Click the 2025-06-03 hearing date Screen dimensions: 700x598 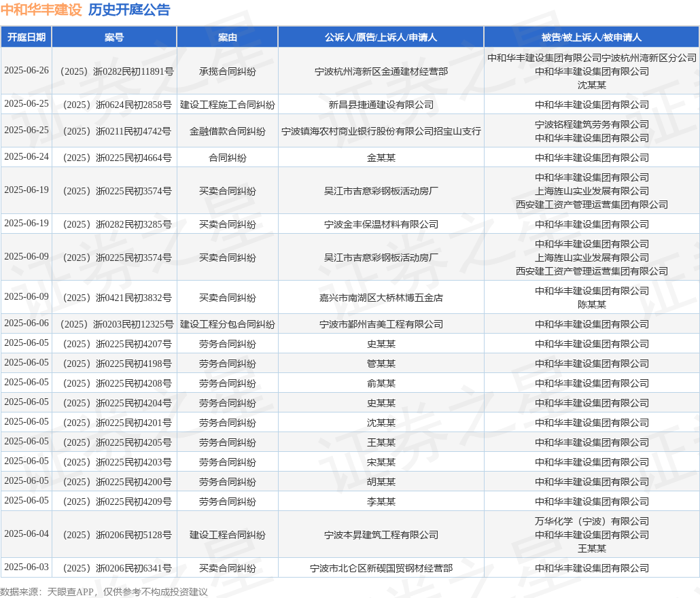(x=27, y=567)
